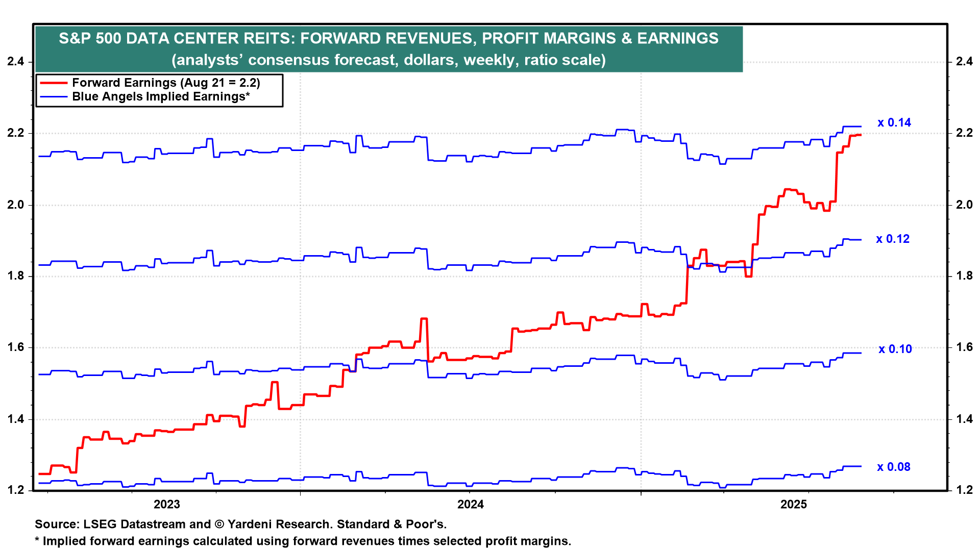Click the right axis 2.0 label
Viewport: 980px width, 551px height.
pyautogui.click(x=964, y=205)
